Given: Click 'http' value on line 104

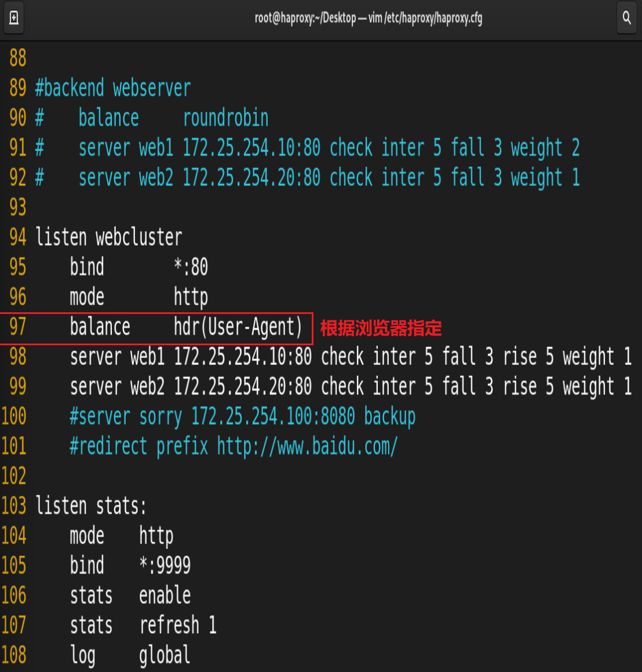Looking at the screenshot, I should (x=156, y=536).
